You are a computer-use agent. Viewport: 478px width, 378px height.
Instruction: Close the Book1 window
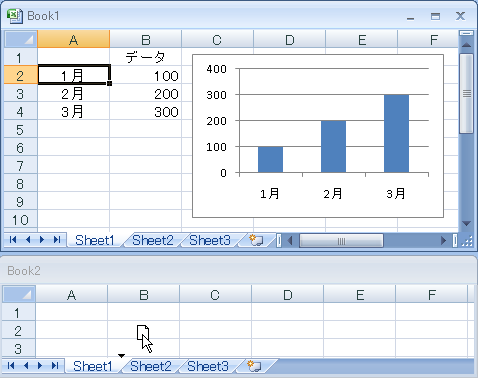[460, 16]
